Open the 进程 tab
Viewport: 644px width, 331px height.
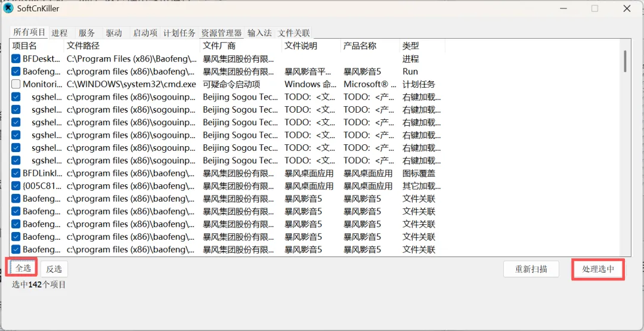(60, 33)
